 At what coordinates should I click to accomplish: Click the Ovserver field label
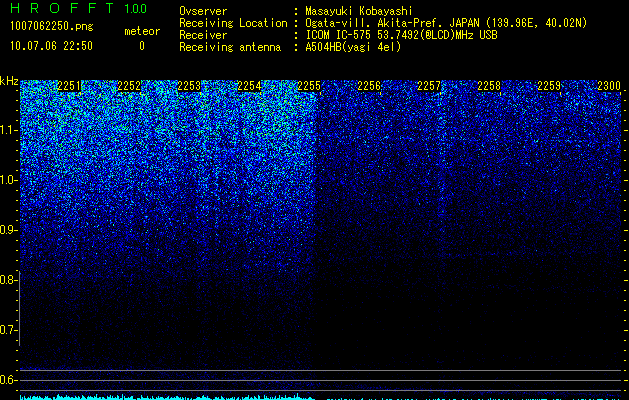pos(203,11)
